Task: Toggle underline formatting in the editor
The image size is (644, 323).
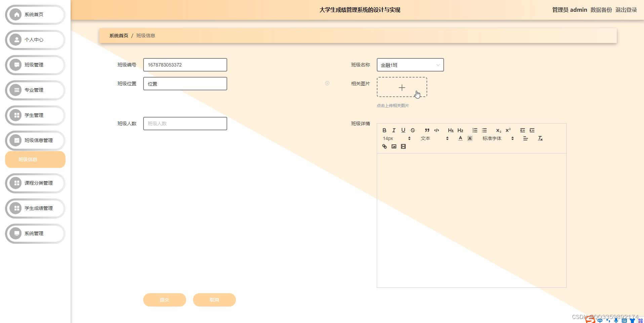Action: (403, 130)
